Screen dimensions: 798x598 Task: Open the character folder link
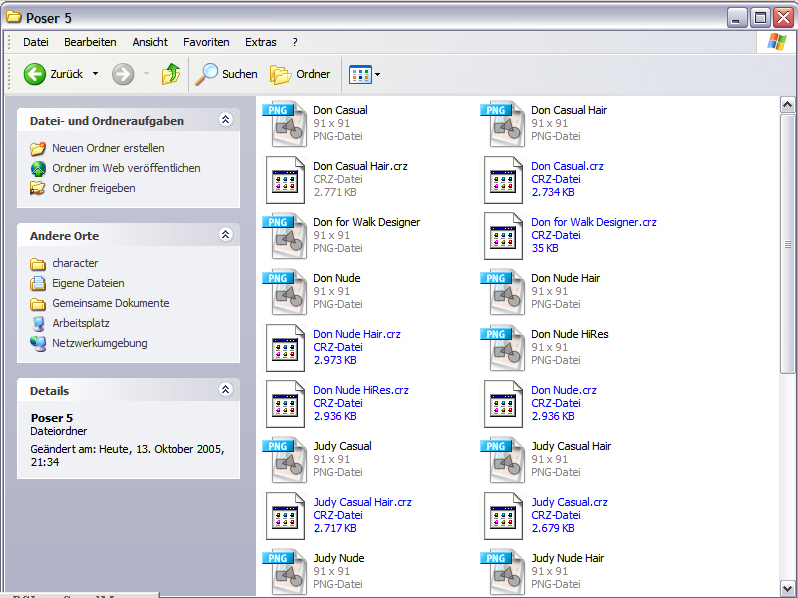[x=75, y=264]
